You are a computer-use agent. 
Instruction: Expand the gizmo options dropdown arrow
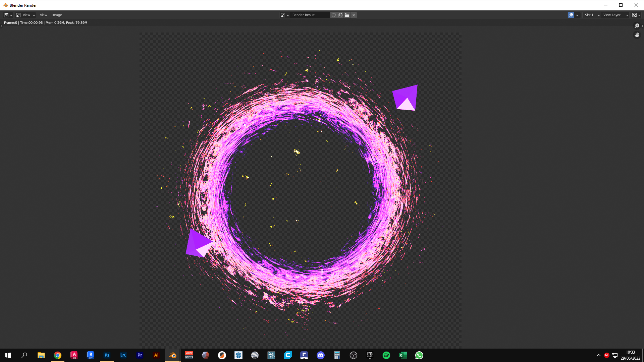point(577,15)
